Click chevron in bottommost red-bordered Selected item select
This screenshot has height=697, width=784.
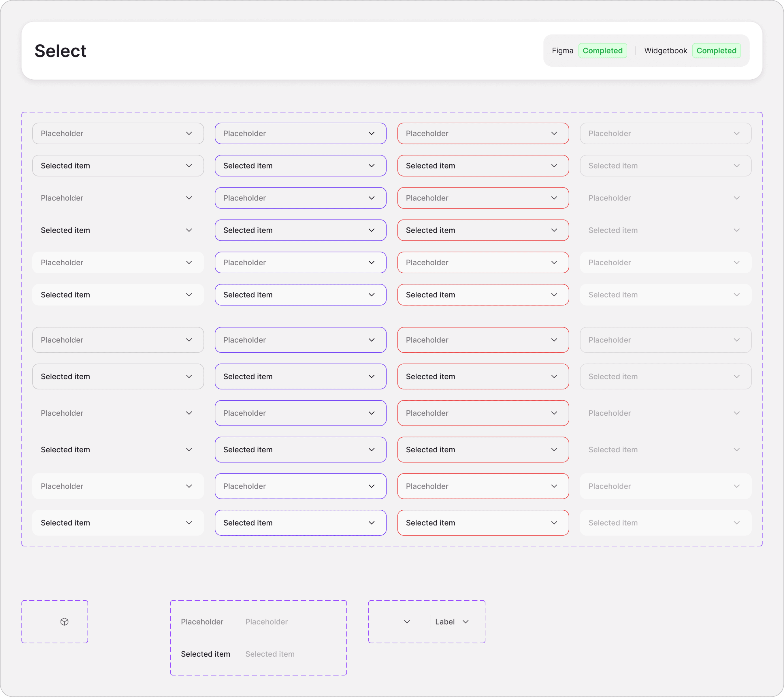554,523
